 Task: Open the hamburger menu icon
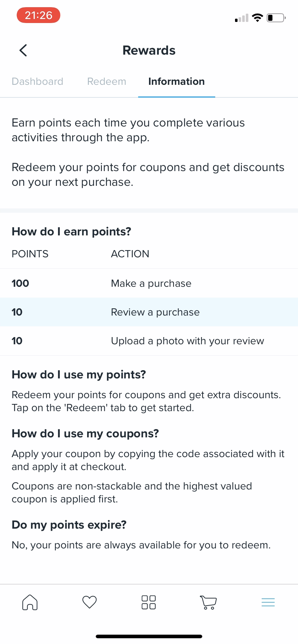tap(268, 602)
